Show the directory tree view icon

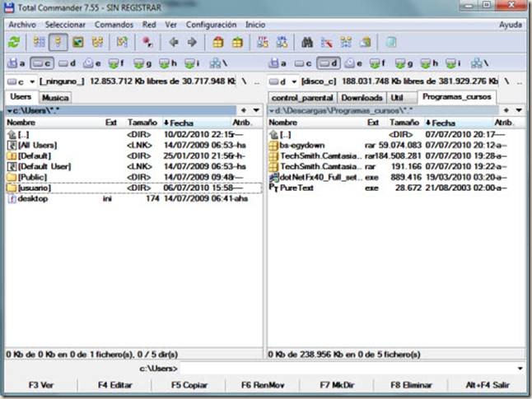click(98, 43)
